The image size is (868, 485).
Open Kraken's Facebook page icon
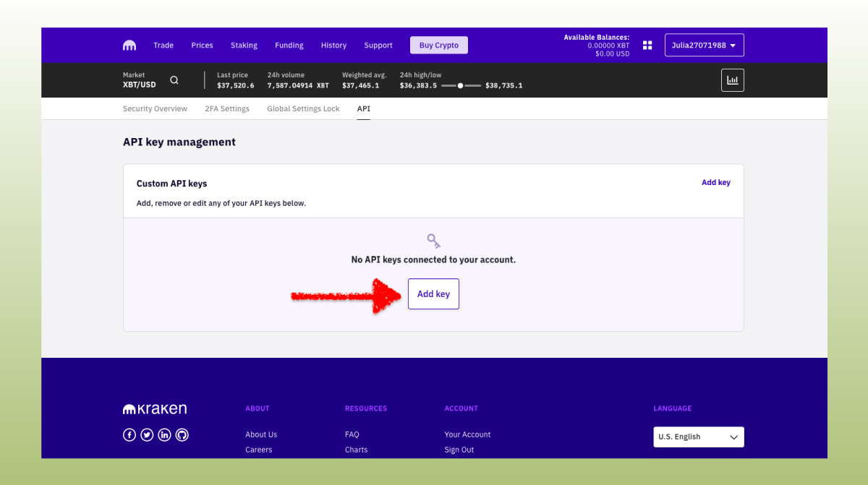tap(129, 434)
